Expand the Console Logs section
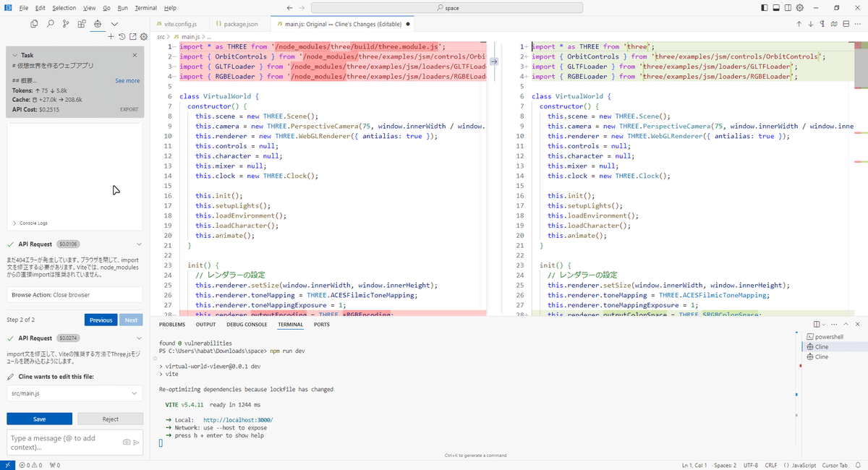This screenshot has height=470, width=868. point(31,223)
